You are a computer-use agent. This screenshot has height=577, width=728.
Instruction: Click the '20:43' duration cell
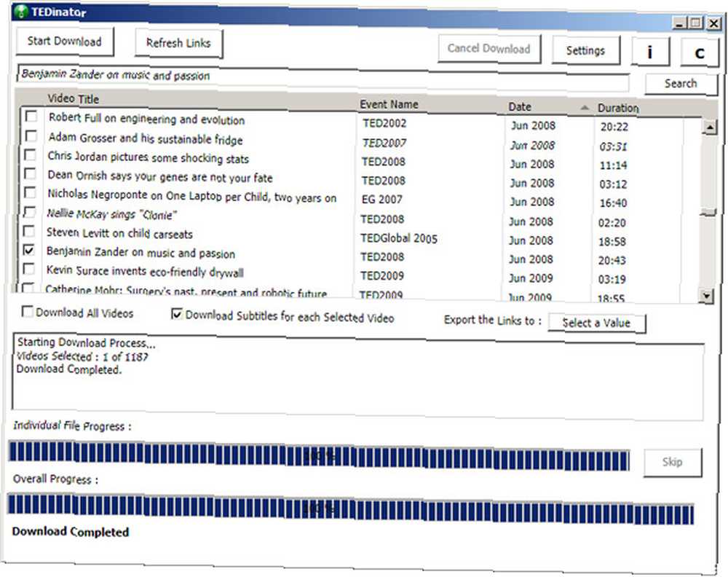[612, 260]
